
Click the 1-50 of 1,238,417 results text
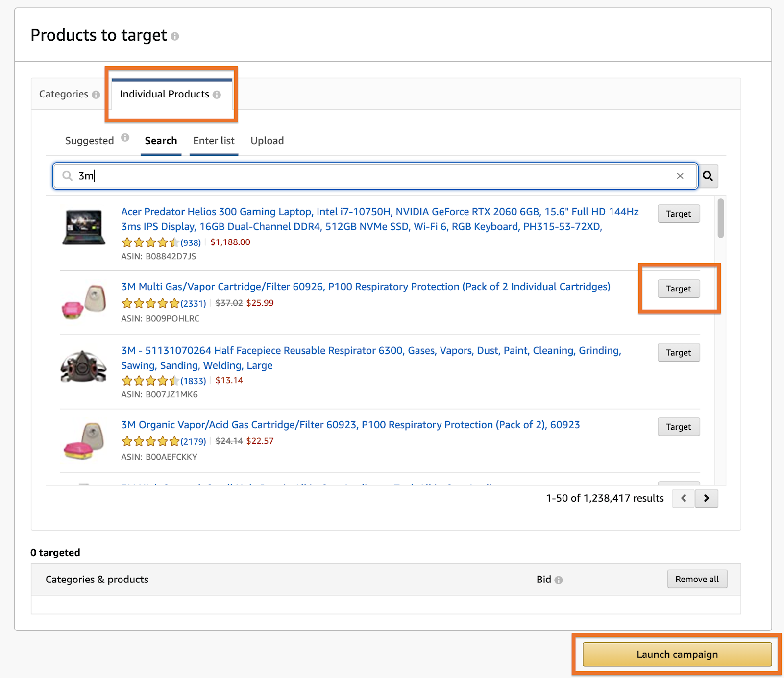[x=605, y=498]
